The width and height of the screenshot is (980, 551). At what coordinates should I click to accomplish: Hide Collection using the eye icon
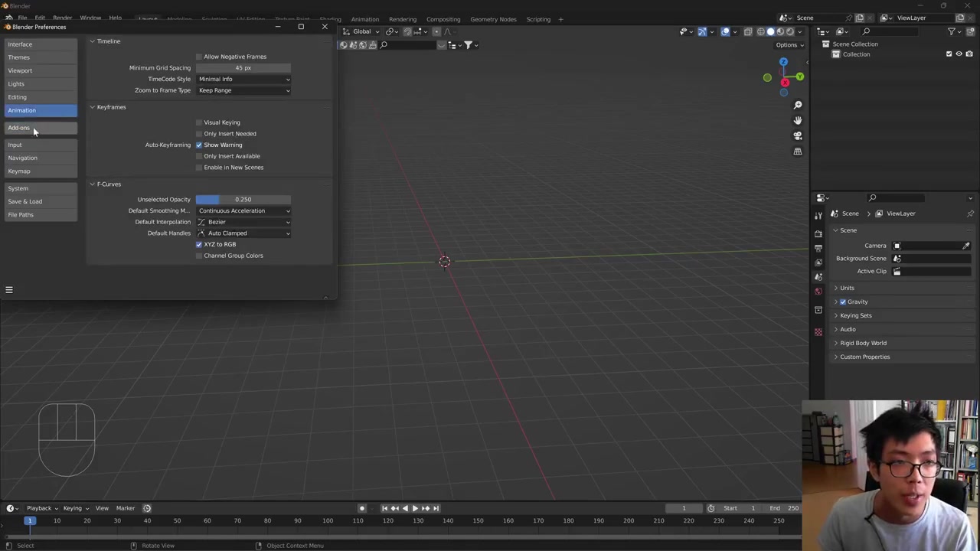[959, 54]
